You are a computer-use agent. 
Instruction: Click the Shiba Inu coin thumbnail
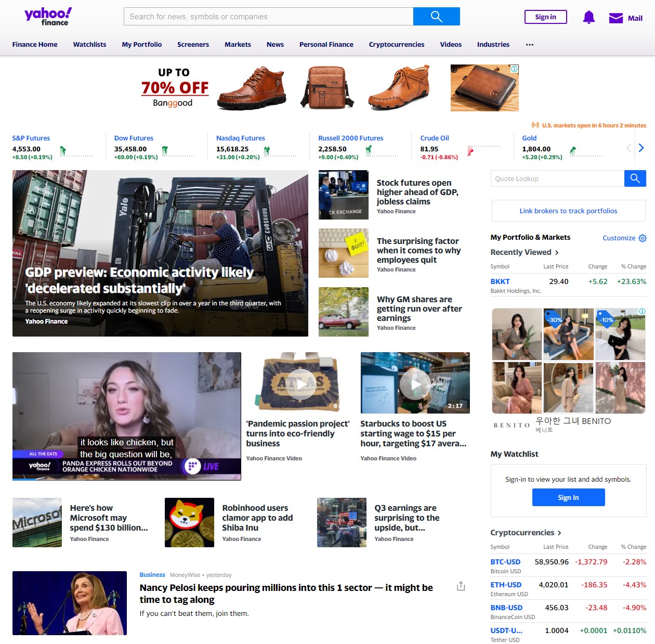[x=189, y=522]
